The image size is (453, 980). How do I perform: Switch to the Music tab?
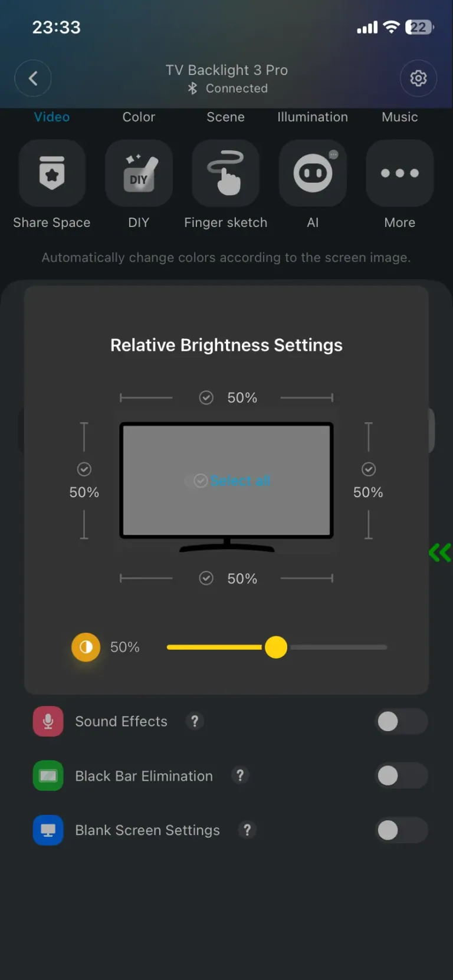pos(399,117)
